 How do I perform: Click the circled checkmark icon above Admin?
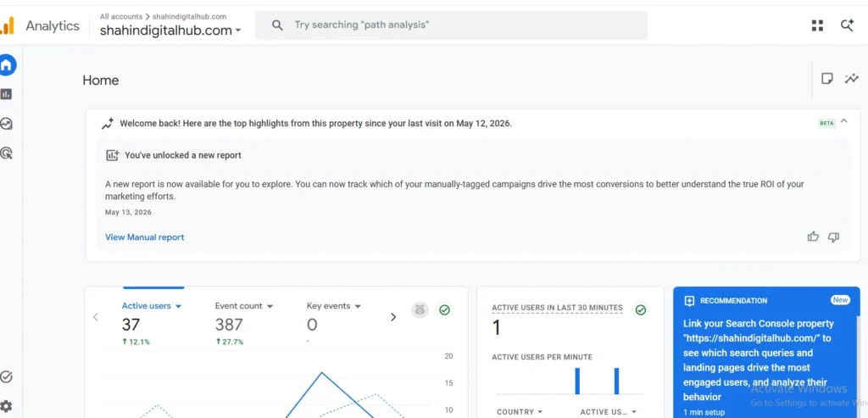tap(6, 377)
